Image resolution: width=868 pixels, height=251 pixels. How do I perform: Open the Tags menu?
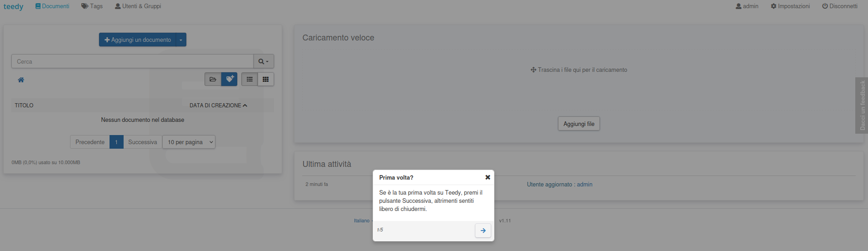pos(92,6)
